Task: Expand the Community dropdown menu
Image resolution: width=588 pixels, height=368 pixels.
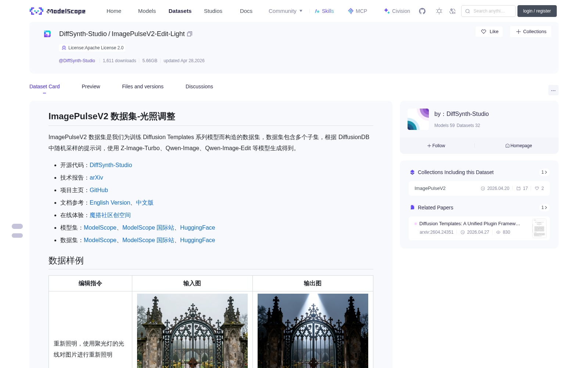Action: 286,11
